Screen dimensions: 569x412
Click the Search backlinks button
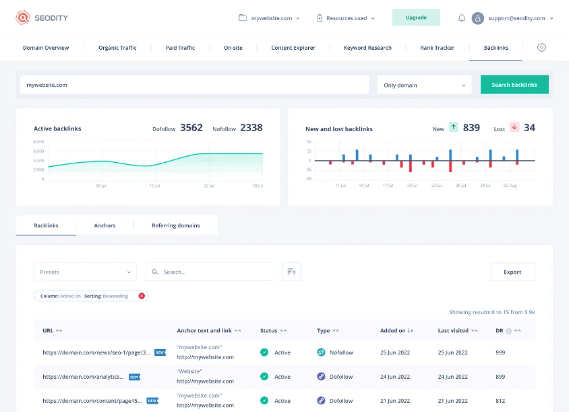tap(515, 85)
